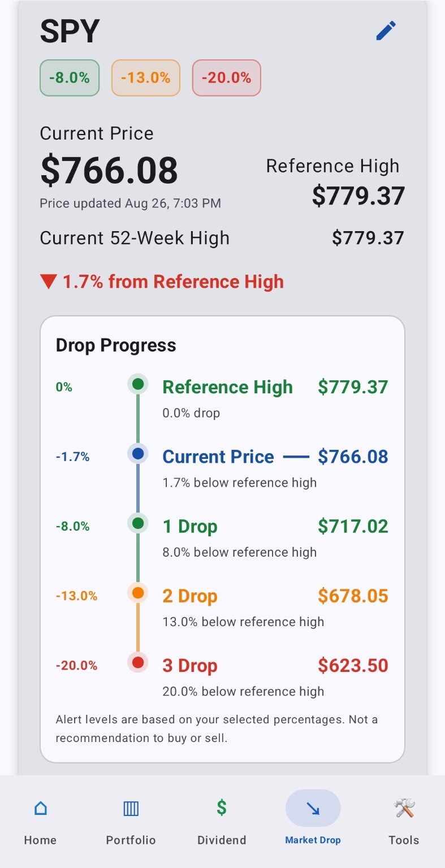Screen dimensions: 445x868
Task: Tap the -8.0% timeline percentage label
Action: (72, 526)
